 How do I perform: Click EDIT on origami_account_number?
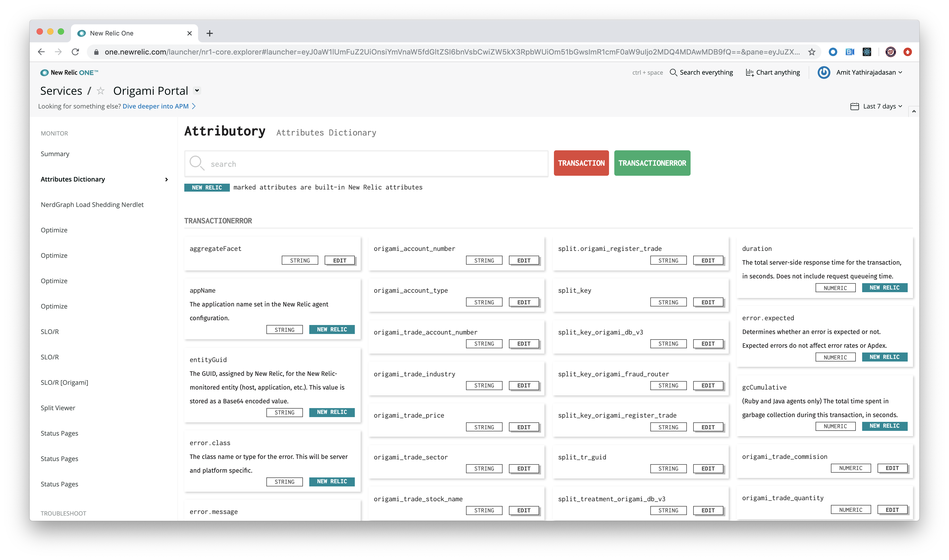click(523, 260)
